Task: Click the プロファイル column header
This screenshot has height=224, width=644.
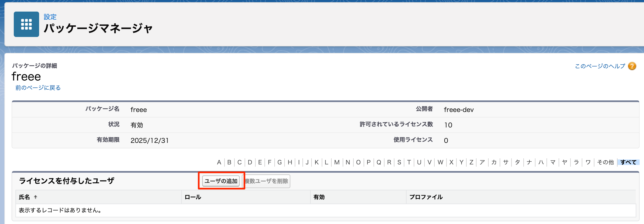Action: tap(426, 197)
